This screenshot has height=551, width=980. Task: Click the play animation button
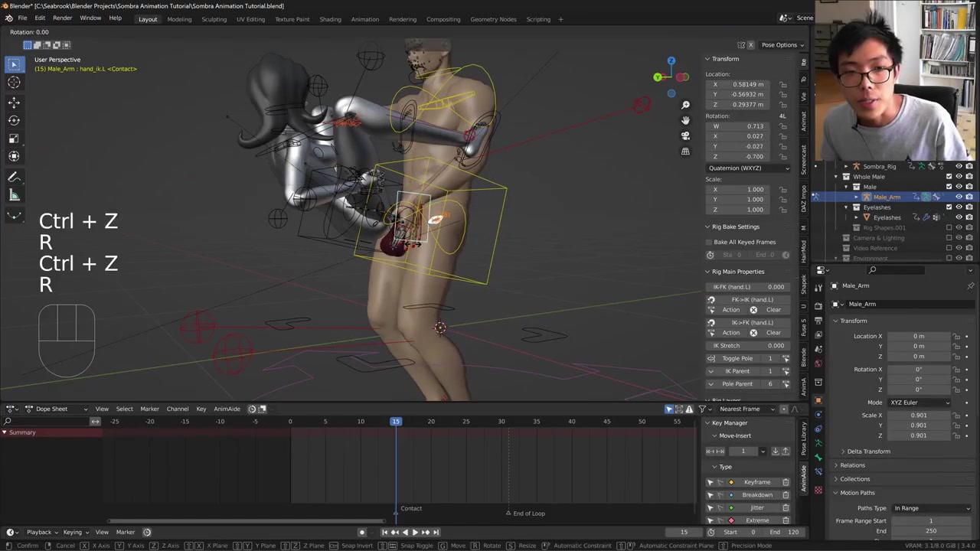(x=415, y=532)
